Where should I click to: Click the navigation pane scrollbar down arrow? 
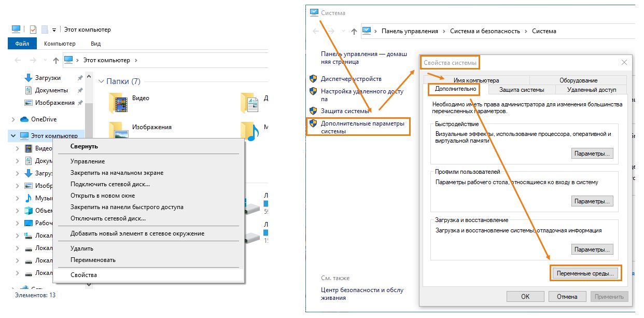(x=88, y=284)
